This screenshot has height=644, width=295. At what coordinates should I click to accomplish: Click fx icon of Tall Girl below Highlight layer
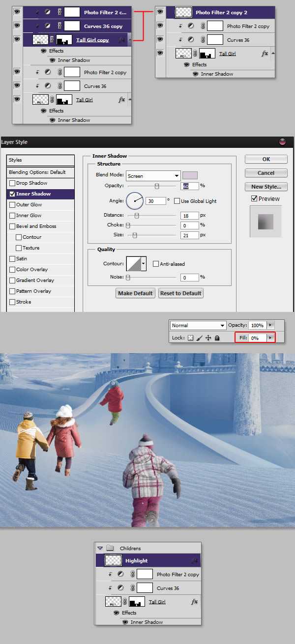pyautogui.click(x=194, y=602)
